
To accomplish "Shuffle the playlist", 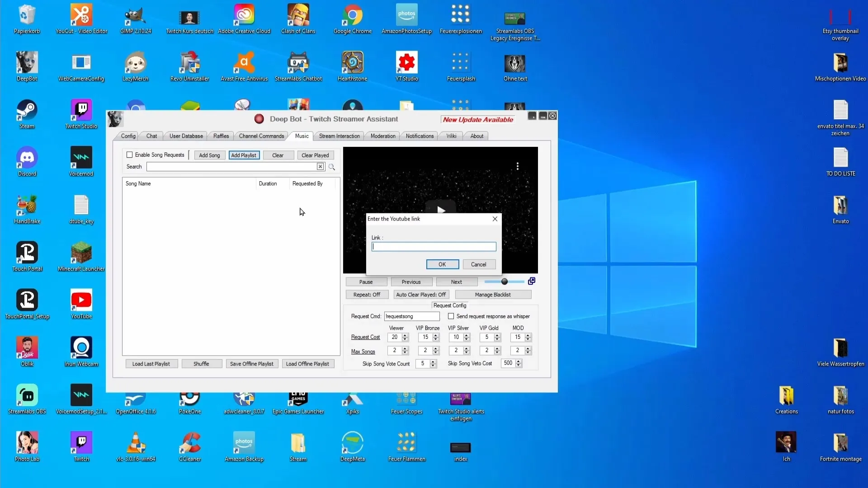I will (x=202, y=364).
